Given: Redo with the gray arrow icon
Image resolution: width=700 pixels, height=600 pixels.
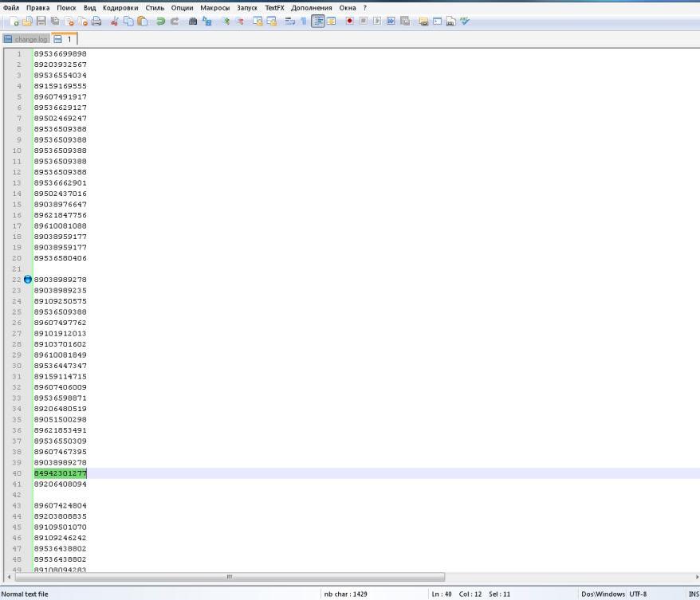Looking at the screenshot, I should [x=175, y=21].
